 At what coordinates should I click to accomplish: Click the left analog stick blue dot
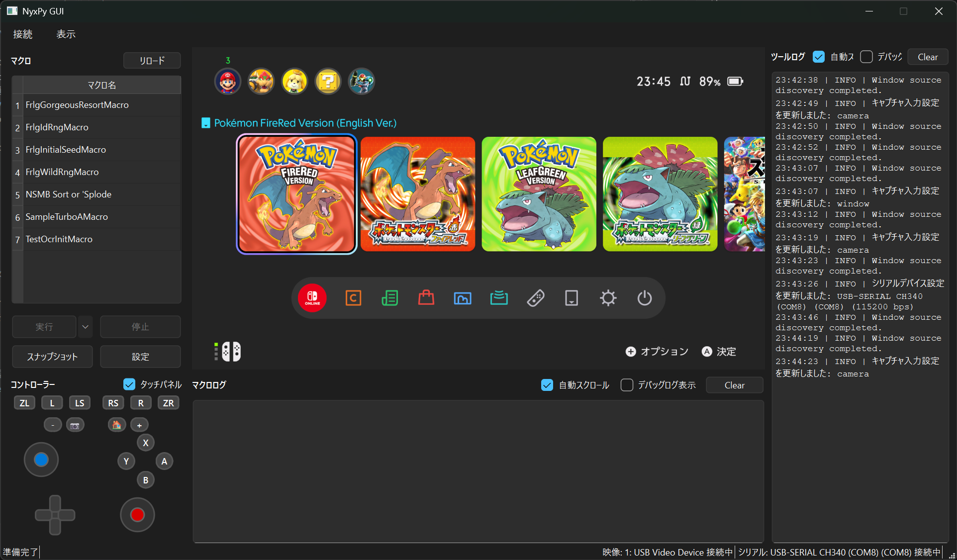41,460
